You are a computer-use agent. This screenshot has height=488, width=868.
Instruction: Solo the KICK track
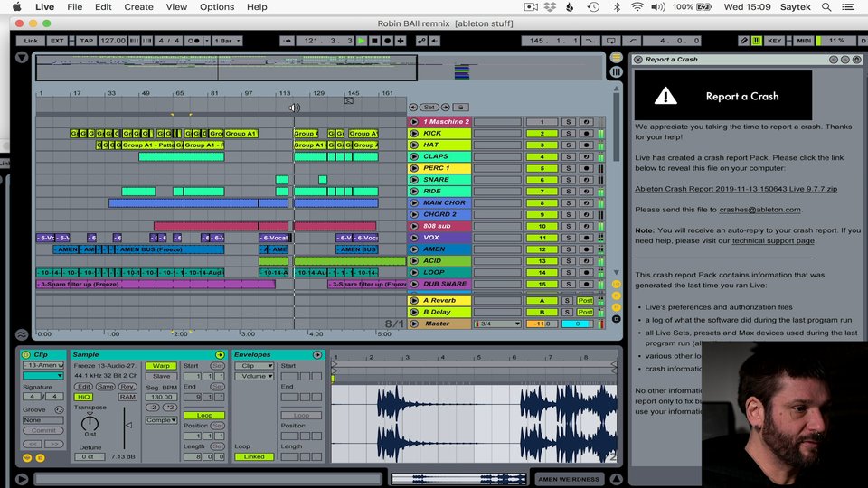point(568,134)
